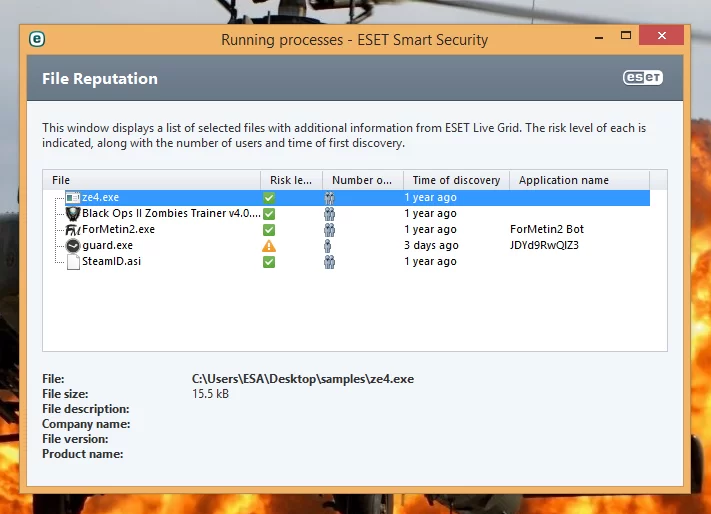Click the 'File description:' label
The width and height of the screenshot is (711, 514).
[86, 409]
